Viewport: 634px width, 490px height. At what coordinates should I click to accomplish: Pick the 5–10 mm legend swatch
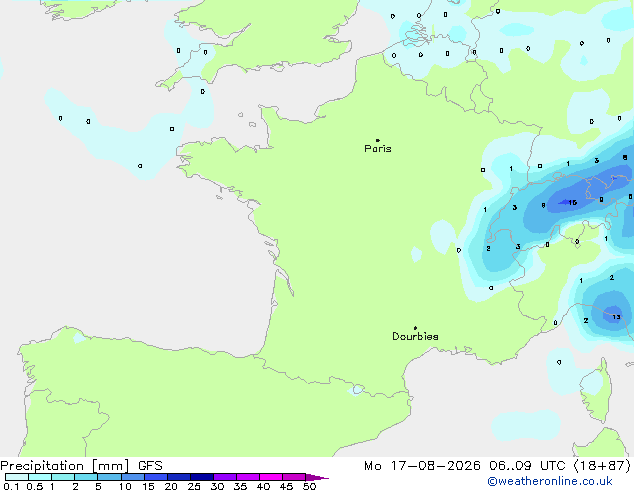(109, 477)
